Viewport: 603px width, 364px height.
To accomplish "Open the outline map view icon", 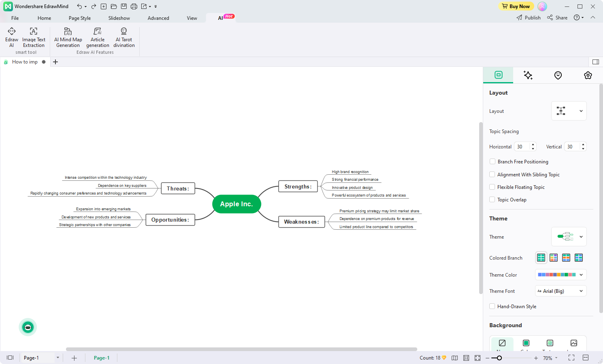I will coord(455,358).
